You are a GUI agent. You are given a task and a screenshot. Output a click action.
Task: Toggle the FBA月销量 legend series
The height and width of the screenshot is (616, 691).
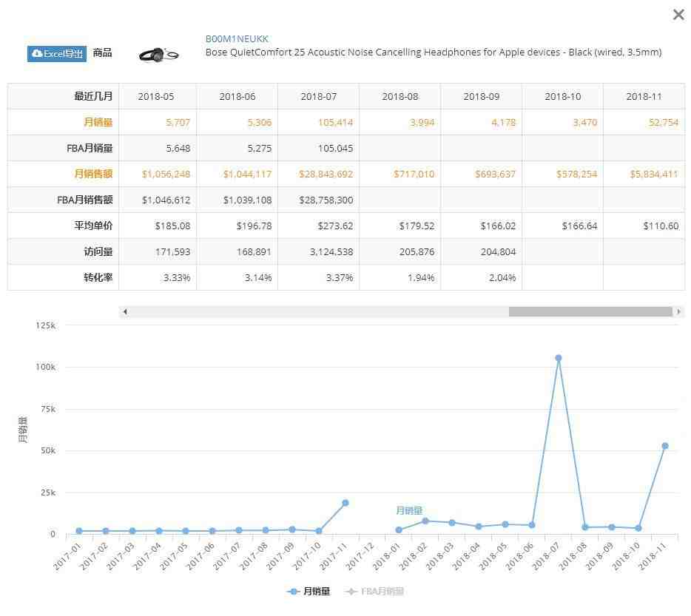374,592
